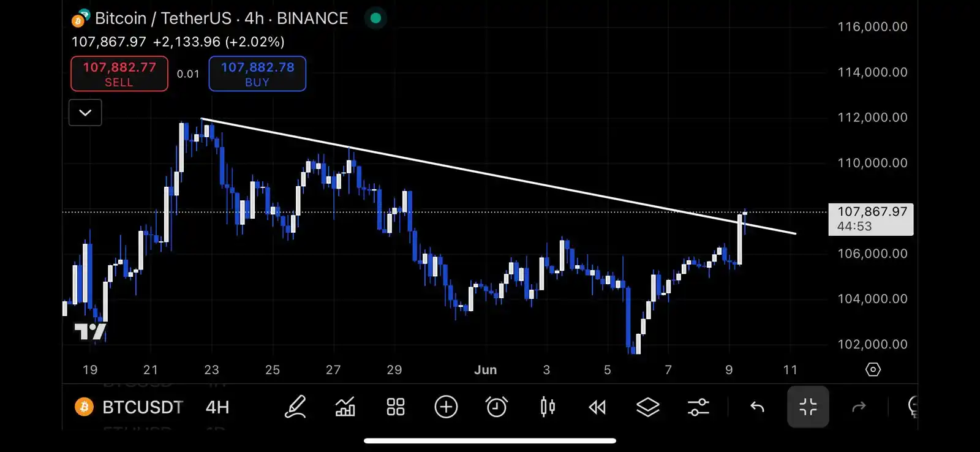Click the Bitcoin/Tether pair logo in header

[81, 18]
